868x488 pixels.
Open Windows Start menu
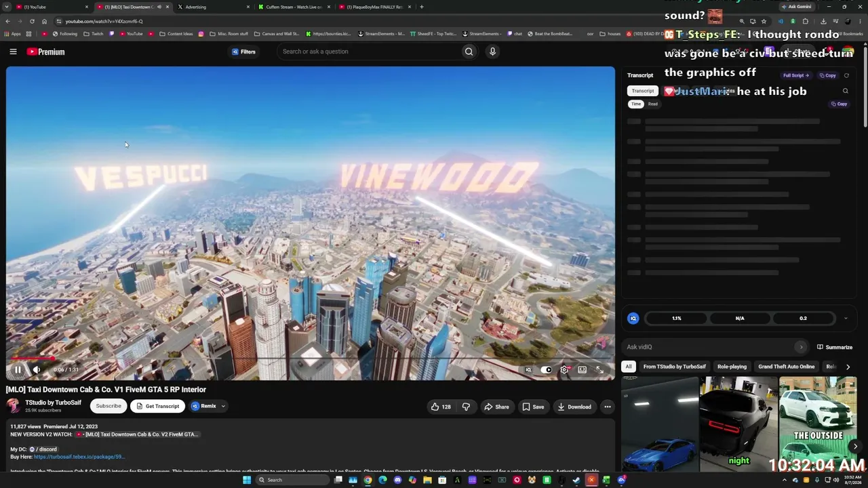247,480
